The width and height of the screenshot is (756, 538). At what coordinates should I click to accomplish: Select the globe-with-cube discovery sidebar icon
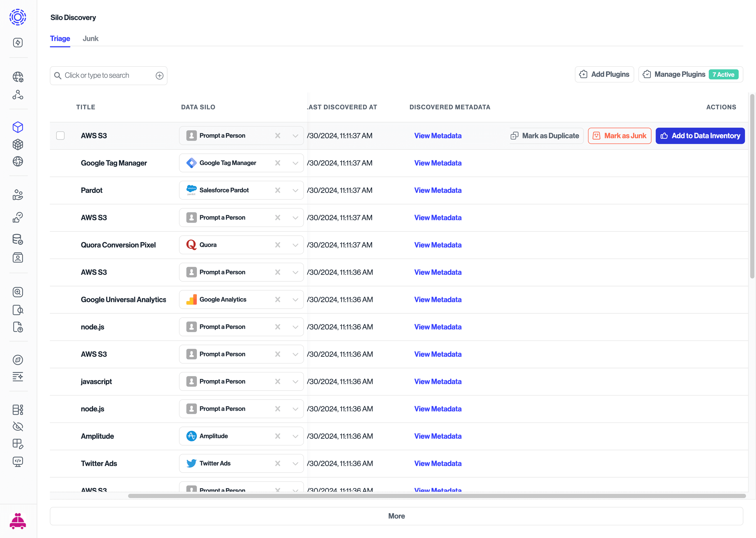click(x=18, y=77)
